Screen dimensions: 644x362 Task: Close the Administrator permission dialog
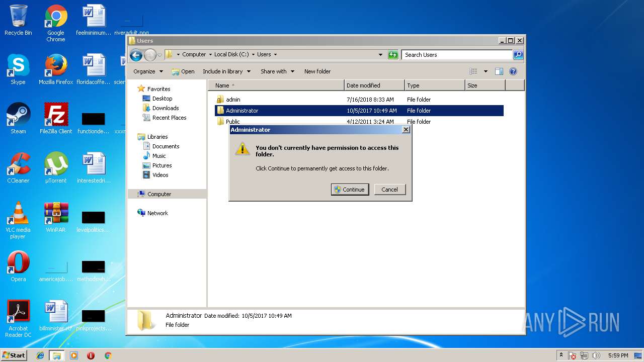click(x=406, y=130)
